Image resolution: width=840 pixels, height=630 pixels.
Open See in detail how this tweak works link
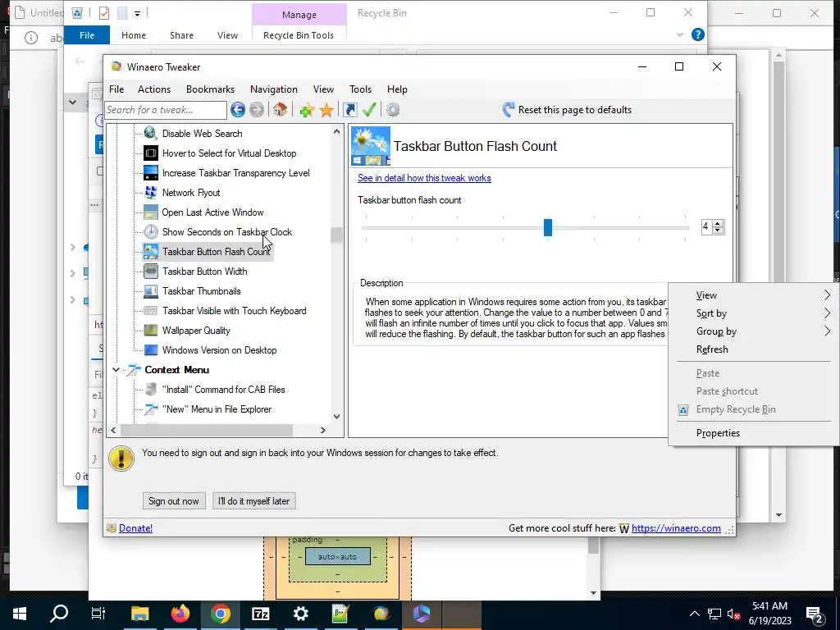point(424,178)
